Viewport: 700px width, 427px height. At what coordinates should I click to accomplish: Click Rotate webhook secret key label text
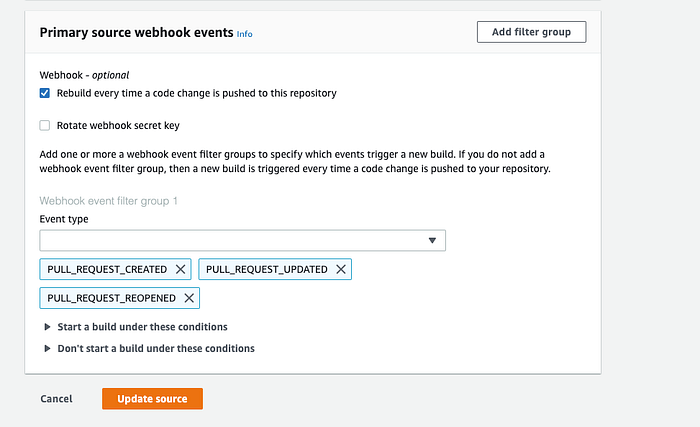click(118, 126)
